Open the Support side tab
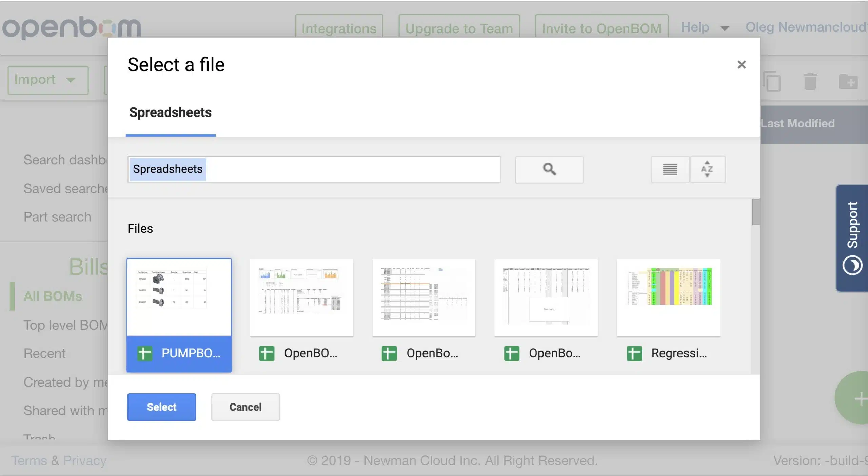 (x=852, y=238)
